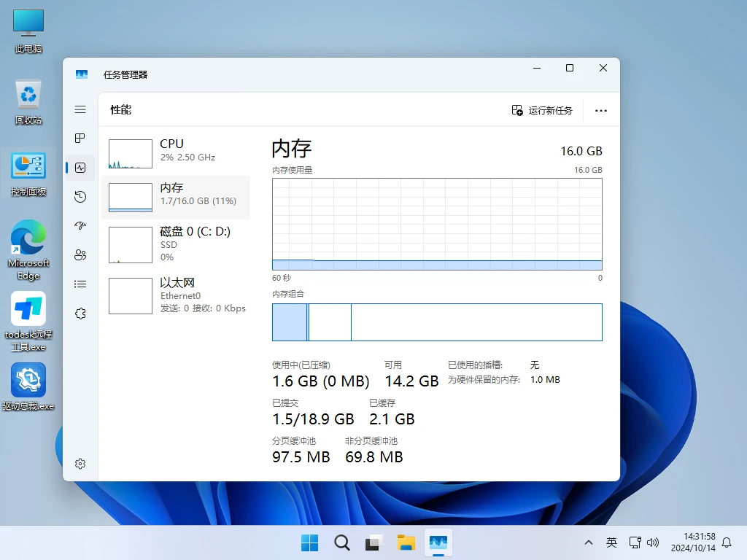The height and width of the screenshot is (560, 747).
Task: Select the 驱动总裁.exe desktop icon
Action: 28,386
